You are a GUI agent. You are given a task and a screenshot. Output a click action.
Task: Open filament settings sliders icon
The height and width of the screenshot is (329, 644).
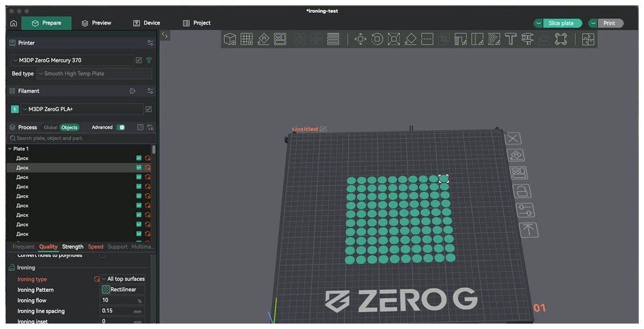[150, 91]
